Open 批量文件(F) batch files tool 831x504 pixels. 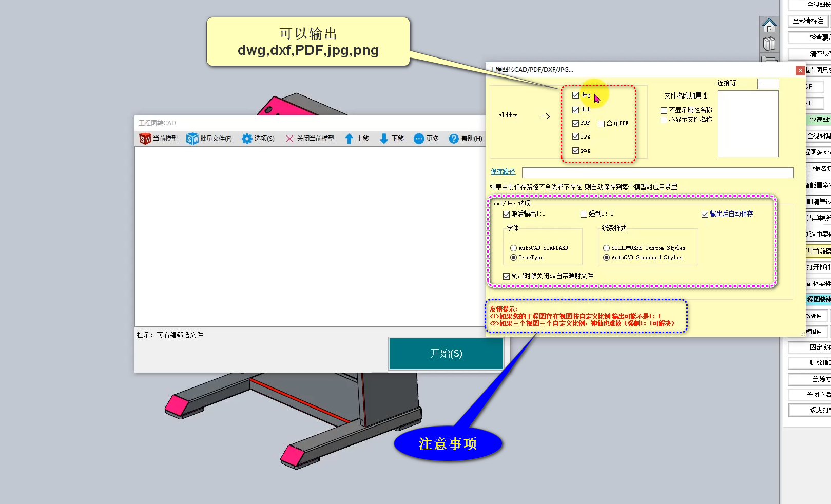(x=192, y=139)
